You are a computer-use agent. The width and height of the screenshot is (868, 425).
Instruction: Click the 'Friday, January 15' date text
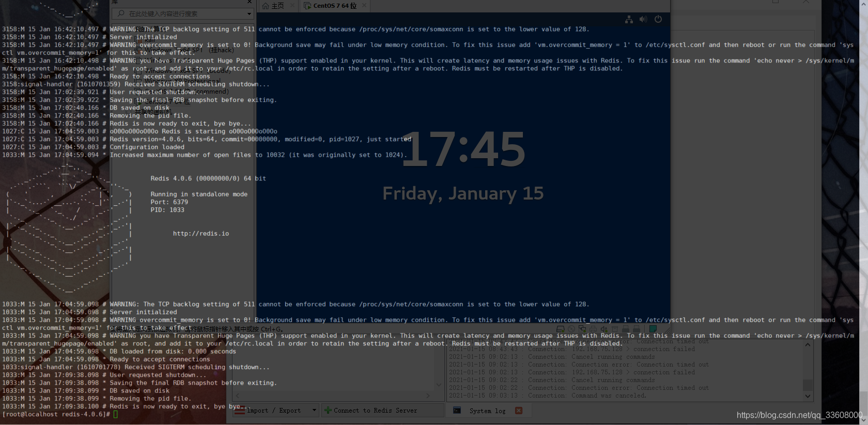(x=463, y=193)
